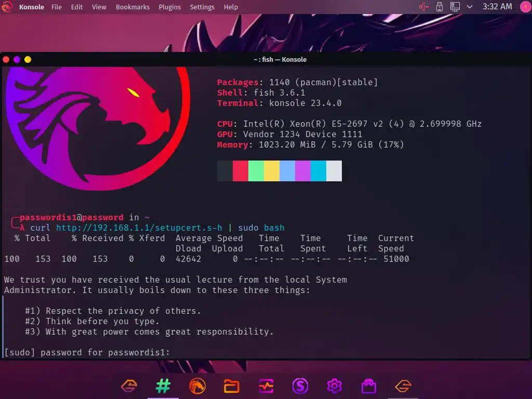This screenshot has height=399, width=532.
Task: Click the muted audio volume tray icon
Action: pyautogui.click(x=424, y=7)
